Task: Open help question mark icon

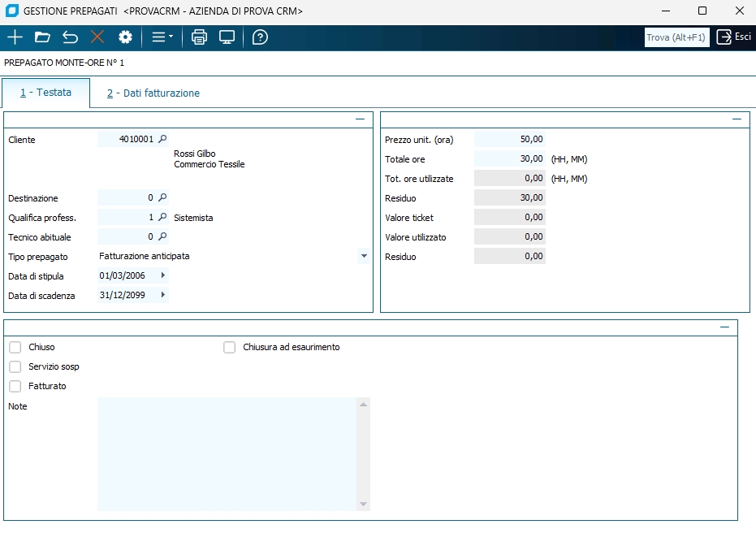Action: click(x=260, y=37)
